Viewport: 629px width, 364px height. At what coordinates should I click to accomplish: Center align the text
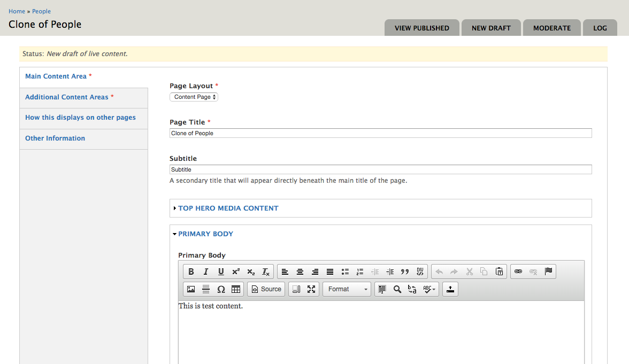coord(300,272)
